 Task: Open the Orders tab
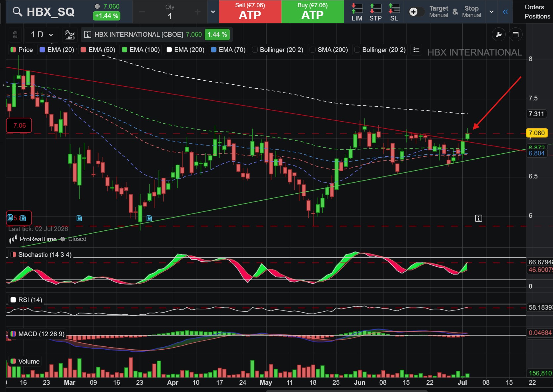[534, 7]
